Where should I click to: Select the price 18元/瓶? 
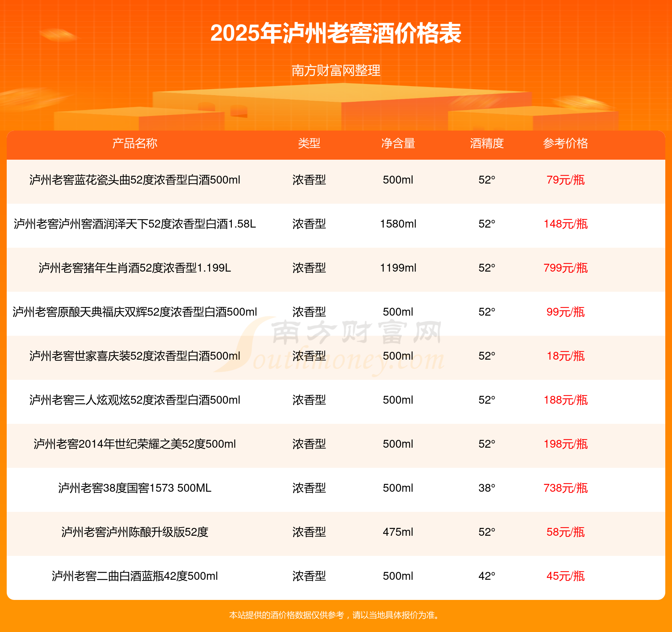[x=566, y=356]
